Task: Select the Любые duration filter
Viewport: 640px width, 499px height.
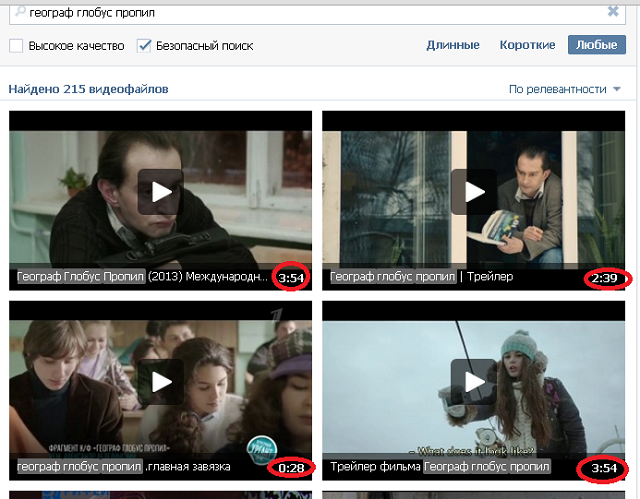Action: [597, 44]
